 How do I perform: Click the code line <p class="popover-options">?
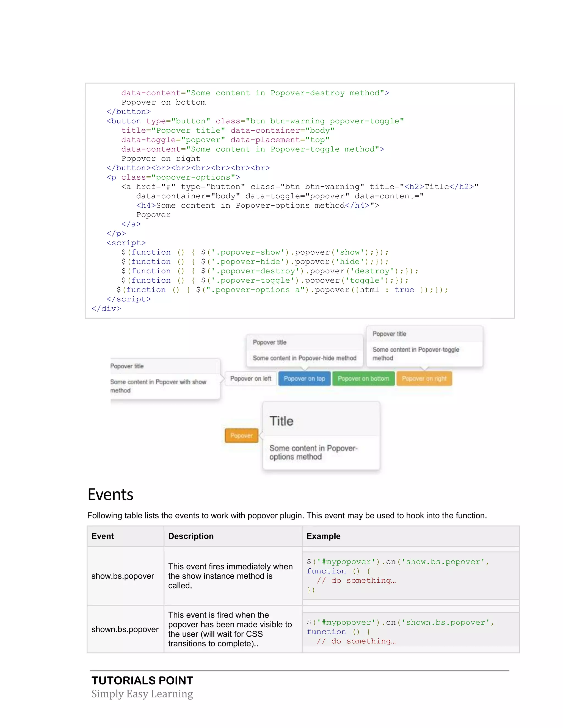pos(173,177)
